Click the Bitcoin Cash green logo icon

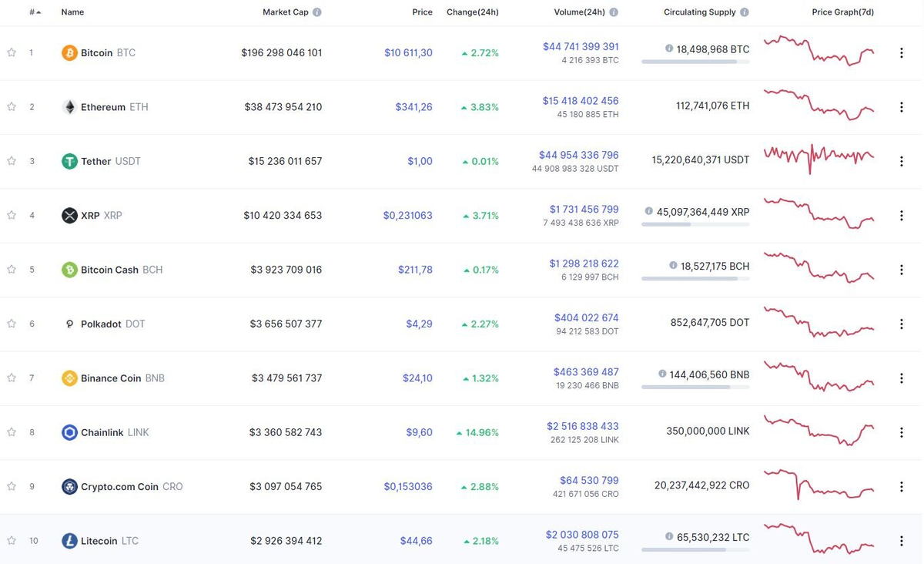pyautogui.click(x=69, y=270)
